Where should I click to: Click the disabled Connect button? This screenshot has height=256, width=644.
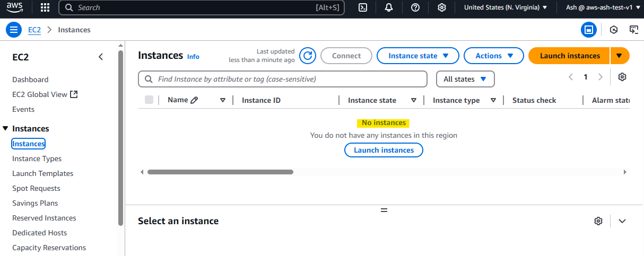346,56
